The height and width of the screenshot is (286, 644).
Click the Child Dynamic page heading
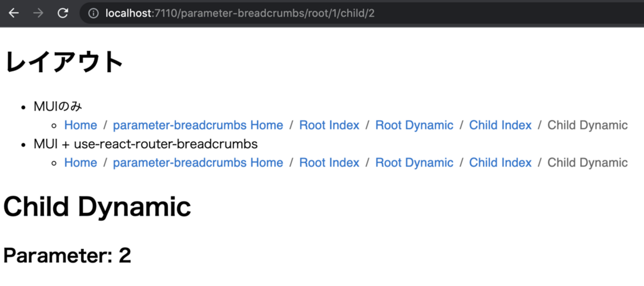98,206
